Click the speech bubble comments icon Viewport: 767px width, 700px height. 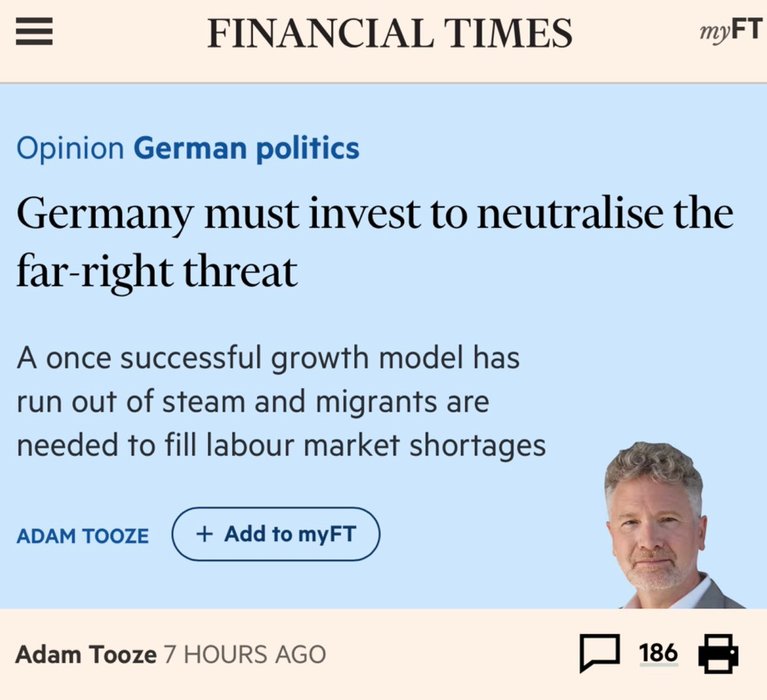[600, 654]
